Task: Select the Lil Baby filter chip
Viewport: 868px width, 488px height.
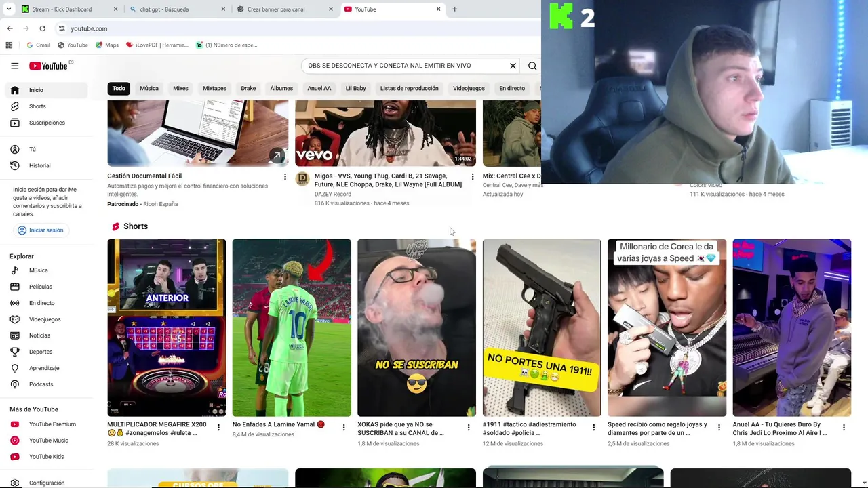Action: tap(355, 89)
